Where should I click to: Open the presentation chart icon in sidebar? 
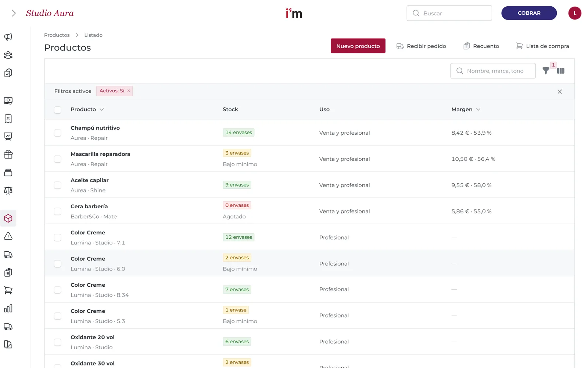8,137
